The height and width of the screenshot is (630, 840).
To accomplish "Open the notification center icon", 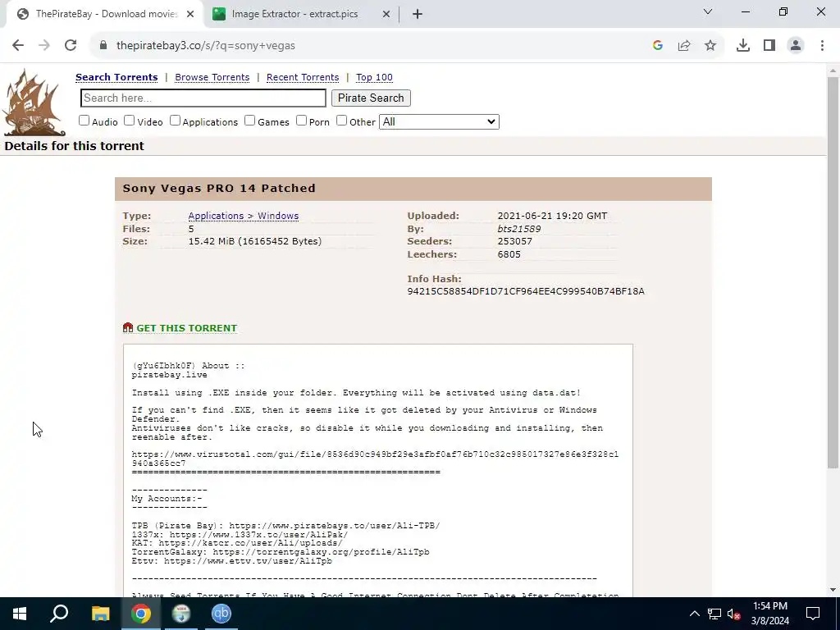I will tap(813, 614).
